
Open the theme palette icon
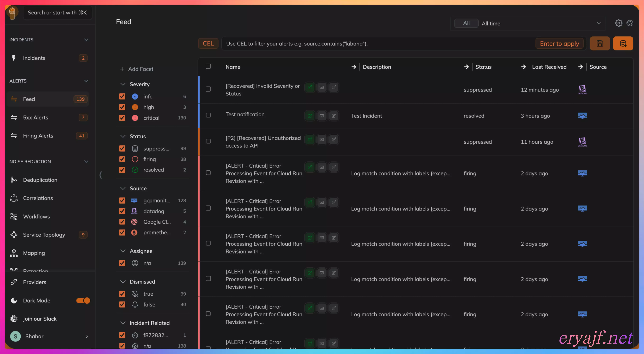click(629, 23)
